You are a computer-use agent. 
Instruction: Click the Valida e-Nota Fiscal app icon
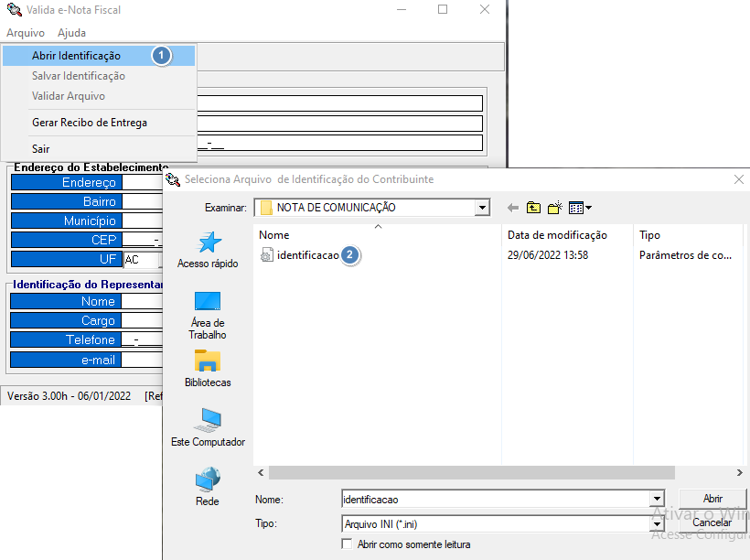point(14,9)
